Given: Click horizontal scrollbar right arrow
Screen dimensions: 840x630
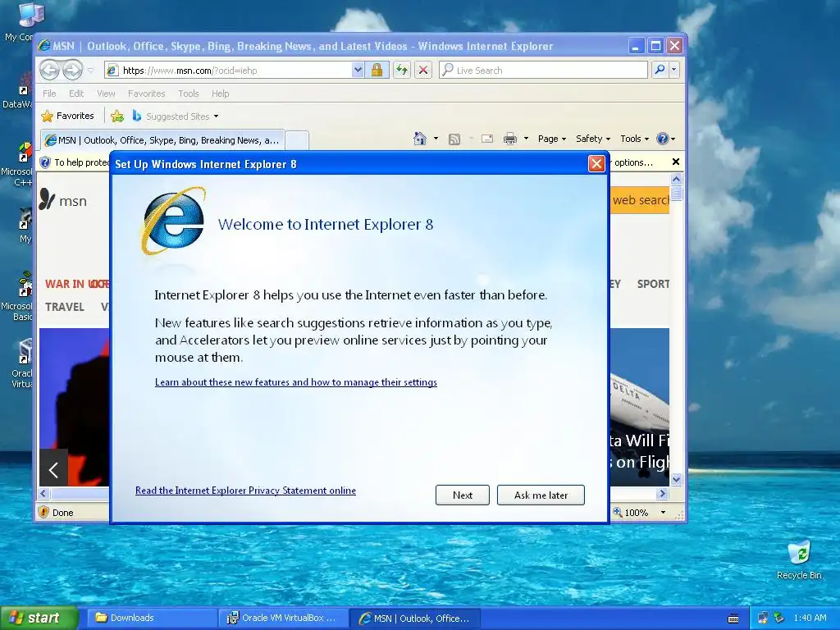Looking at the screenshot, I should (x=663, y=493).
